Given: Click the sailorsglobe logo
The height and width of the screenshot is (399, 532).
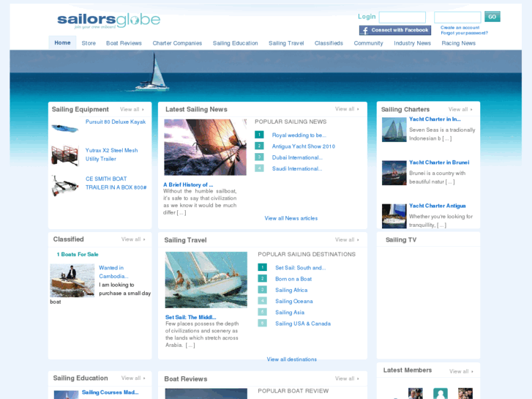Looking at the screenshot, I should coord(108,20).
